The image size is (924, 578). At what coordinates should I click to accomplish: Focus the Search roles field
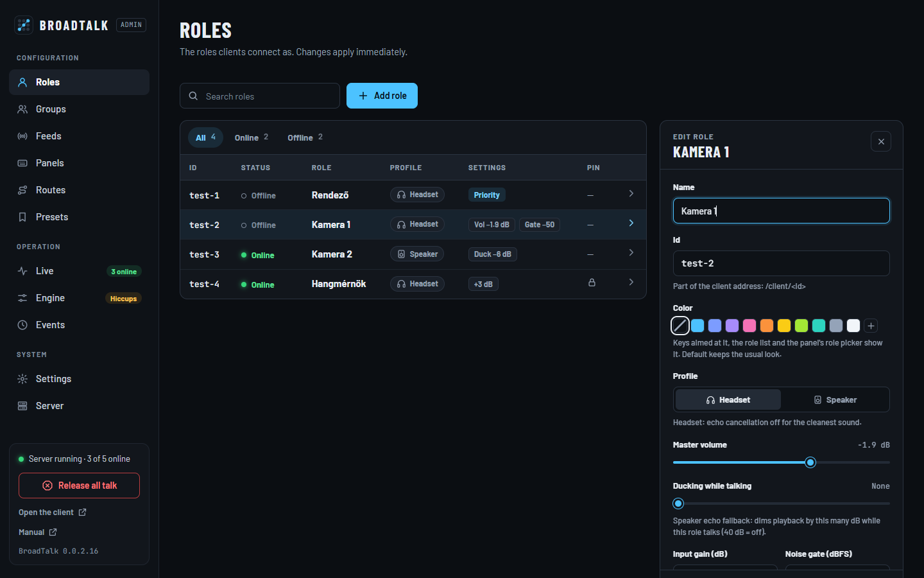tap(260, 96)
